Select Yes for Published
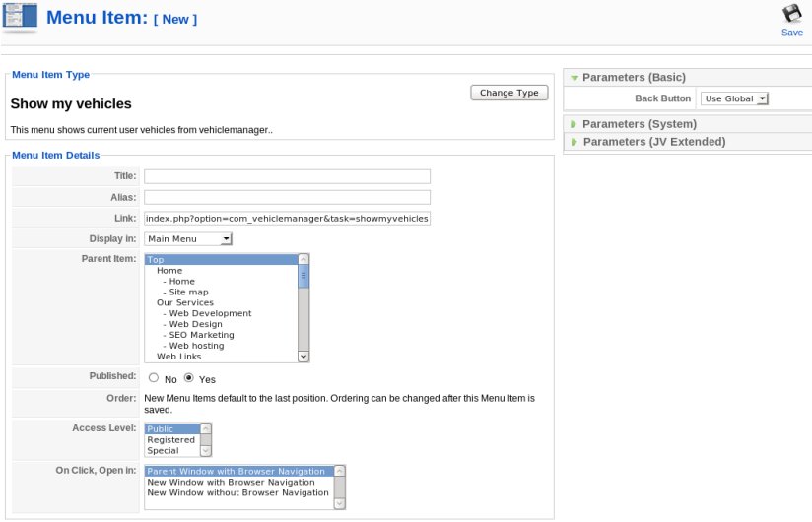Screen dimensions: 812x522 tap(189, 377)
